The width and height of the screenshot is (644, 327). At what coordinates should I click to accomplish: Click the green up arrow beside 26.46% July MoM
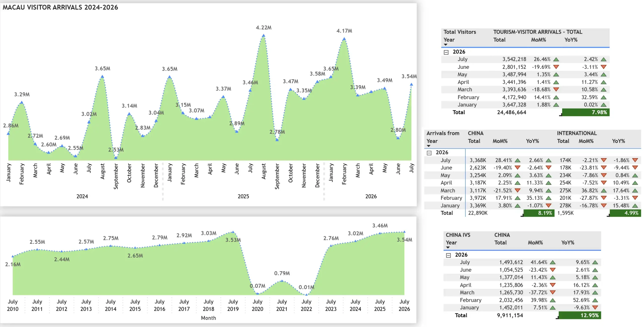click(x=556, y=60)
